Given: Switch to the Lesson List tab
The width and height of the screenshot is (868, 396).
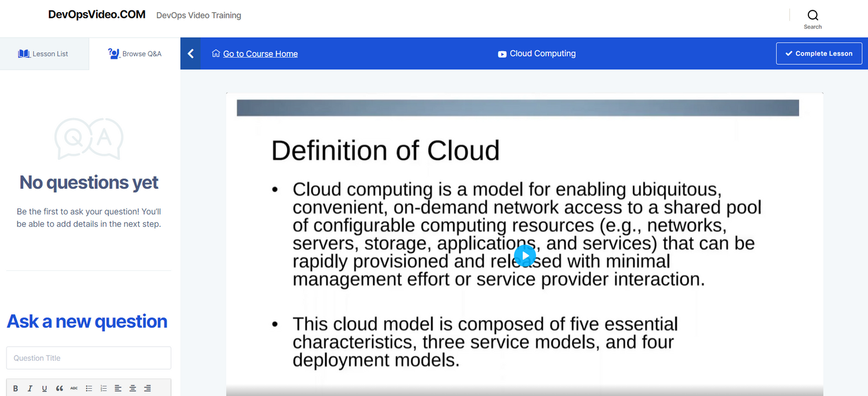Looking at the screenshot, I should point(44,54).
